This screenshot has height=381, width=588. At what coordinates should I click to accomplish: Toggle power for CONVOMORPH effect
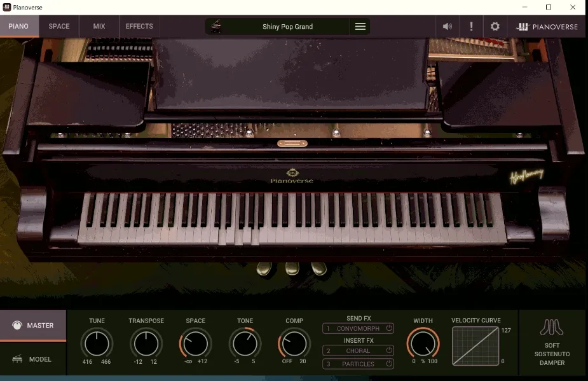pyautogui.click(x=389, y=328)
